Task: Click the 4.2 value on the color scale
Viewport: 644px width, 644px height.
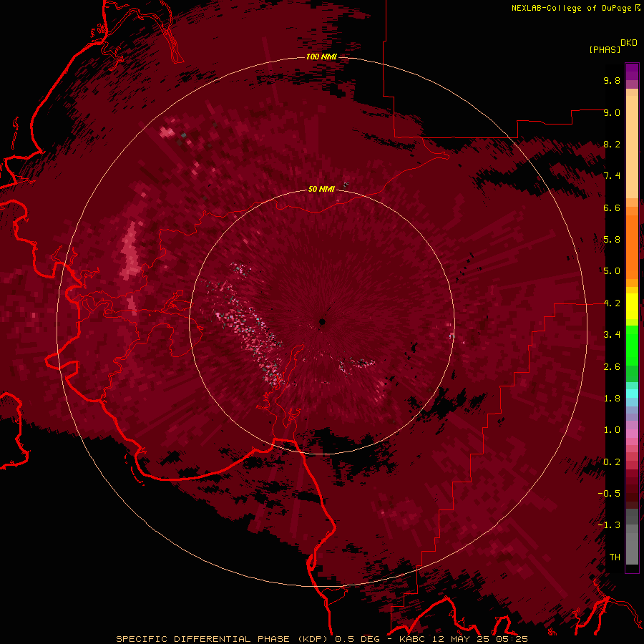Action: pyautogui.click(x=612, y=303)
